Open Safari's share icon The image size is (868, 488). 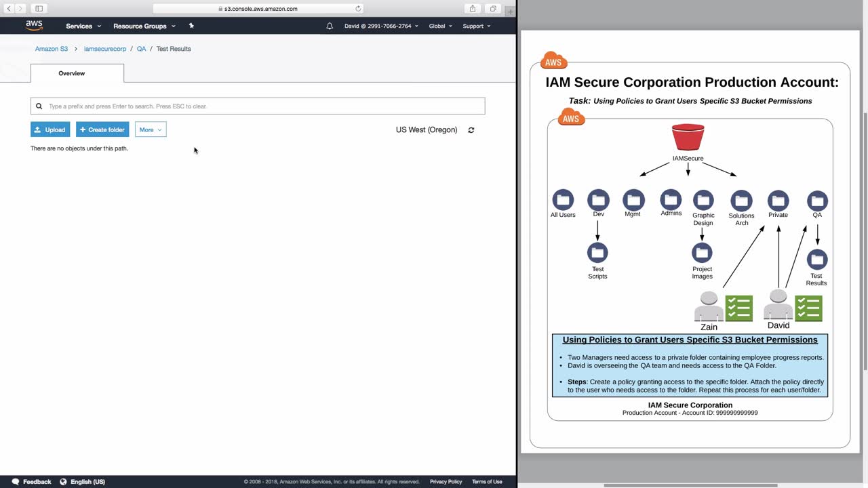click(x=473, y=9)
